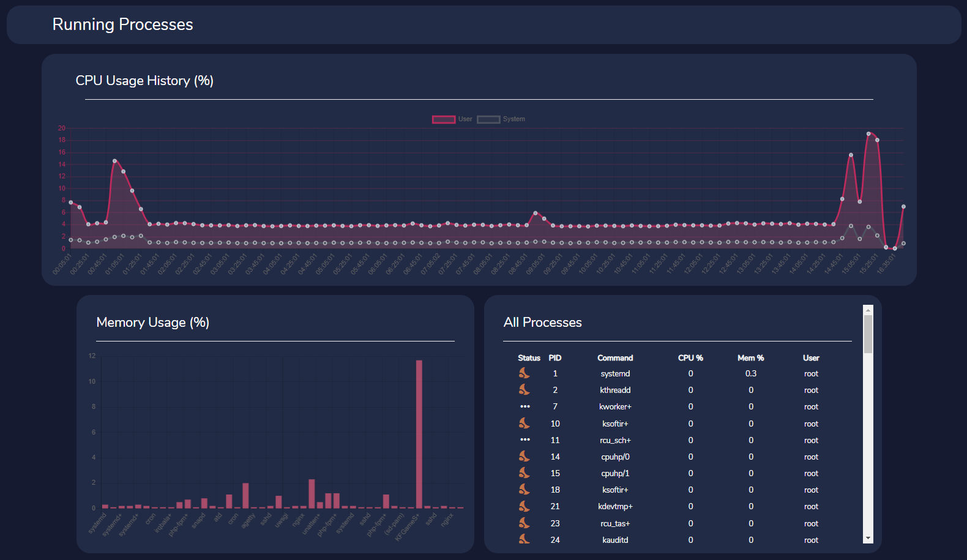Click the sleeping status icon for rcu_tas+

[525, 523]
